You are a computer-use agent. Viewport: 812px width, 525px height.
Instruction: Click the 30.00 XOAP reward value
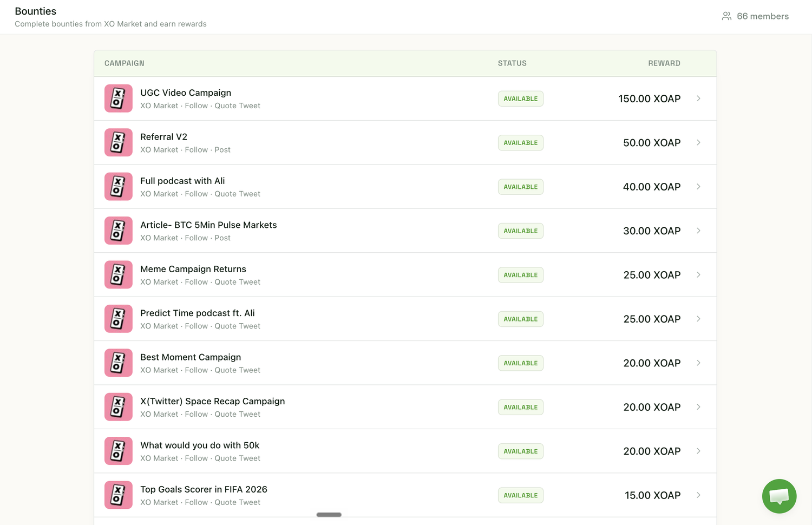(652, 231)
